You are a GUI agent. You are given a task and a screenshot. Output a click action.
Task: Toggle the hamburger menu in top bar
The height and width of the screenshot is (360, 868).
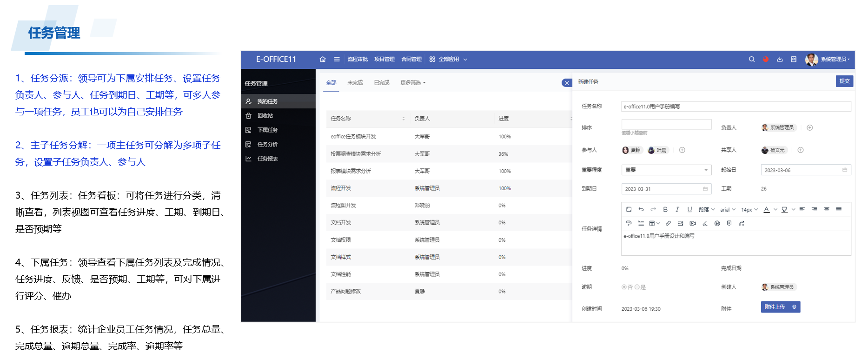(x=337, y=60)
